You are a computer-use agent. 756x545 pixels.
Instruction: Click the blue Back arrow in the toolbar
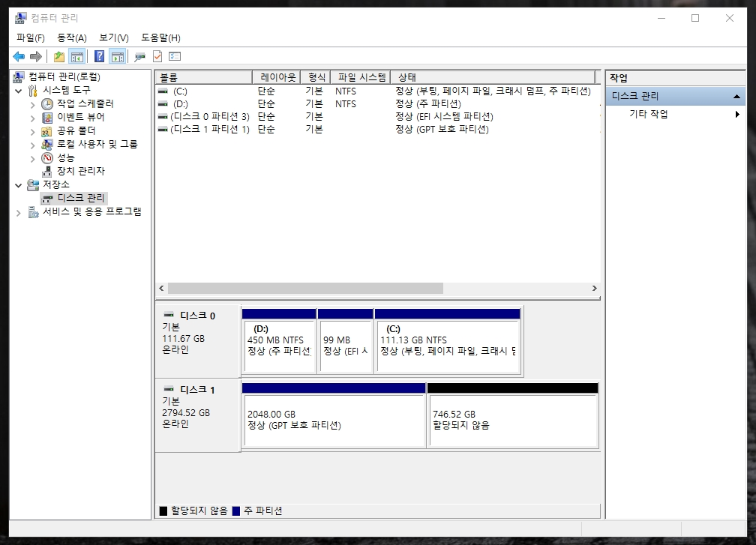(19, 57)
